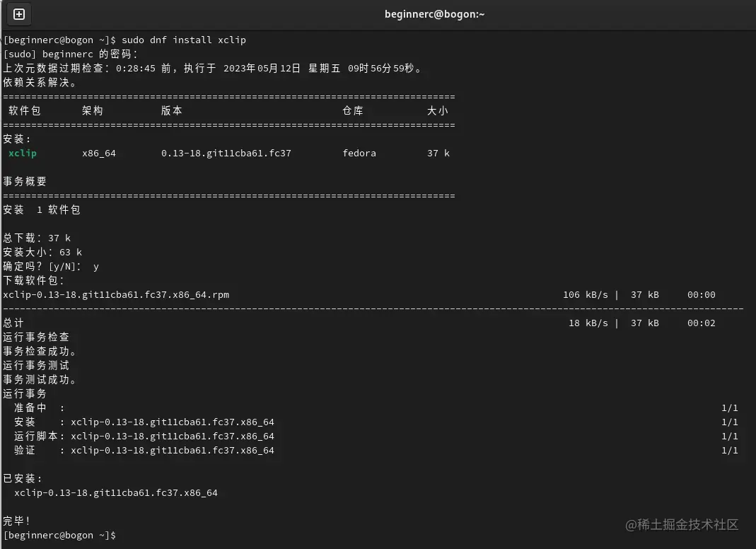Click the 事务检查成功 line

pos(40,352)
